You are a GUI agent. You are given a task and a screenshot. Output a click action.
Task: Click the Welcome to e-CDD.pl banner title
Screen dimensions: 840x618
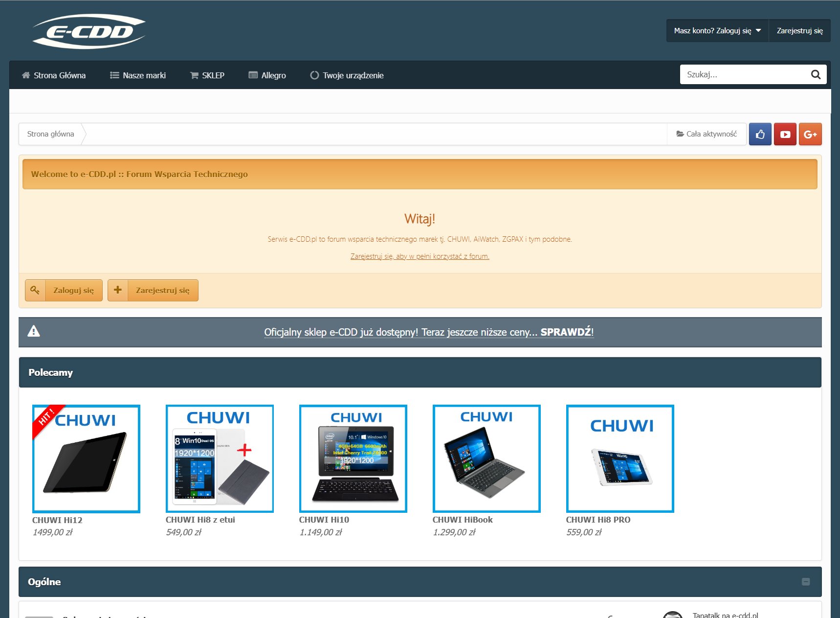coord(139,174)
